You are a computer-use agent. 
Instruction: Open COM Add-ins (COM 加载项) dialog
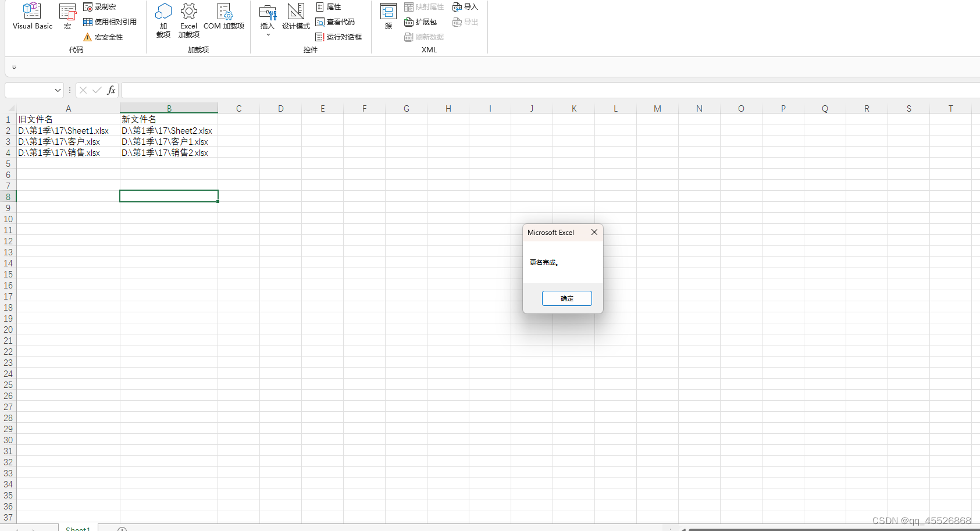coord(224,16)
